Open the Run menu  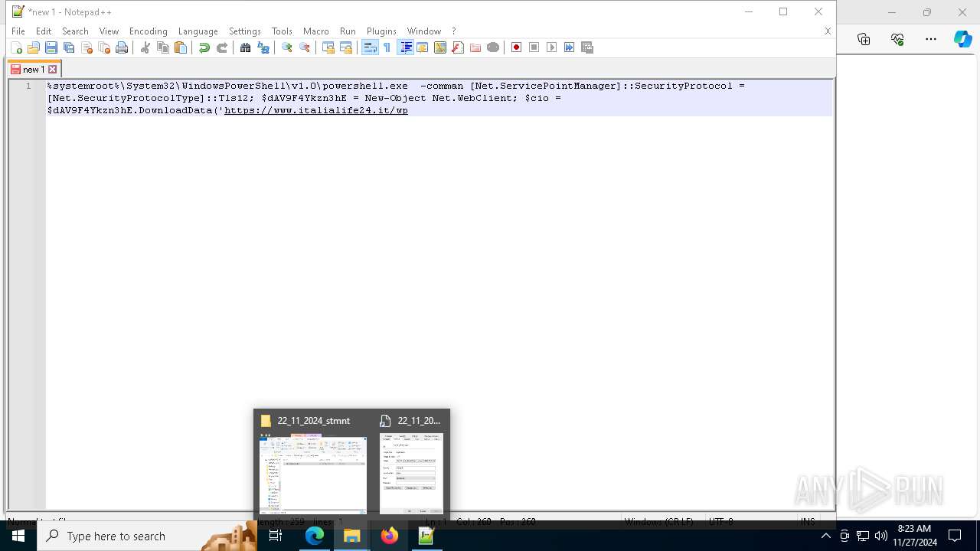click(x=348, y=31)
